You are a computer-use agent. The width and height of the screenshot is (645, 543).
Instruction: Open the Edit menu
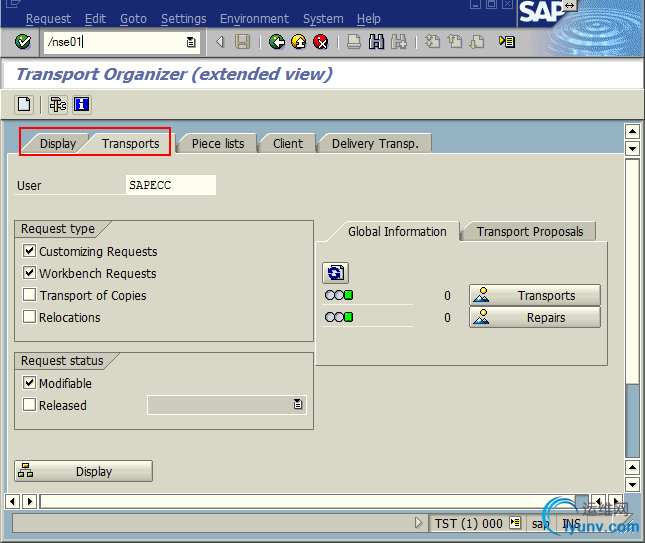coord(95,19)
